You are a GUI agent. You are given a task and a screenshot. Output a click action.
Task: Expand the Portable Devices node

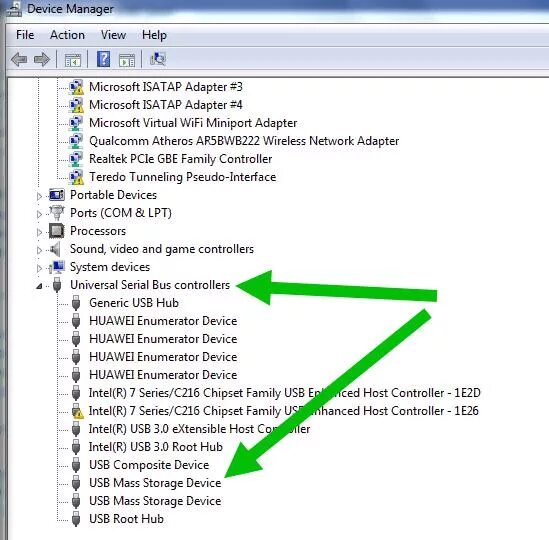[39, 196]
